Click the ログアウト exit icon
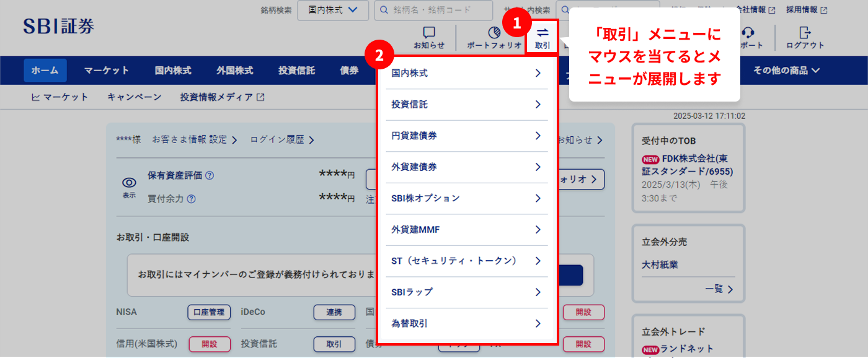 (805, 32)
